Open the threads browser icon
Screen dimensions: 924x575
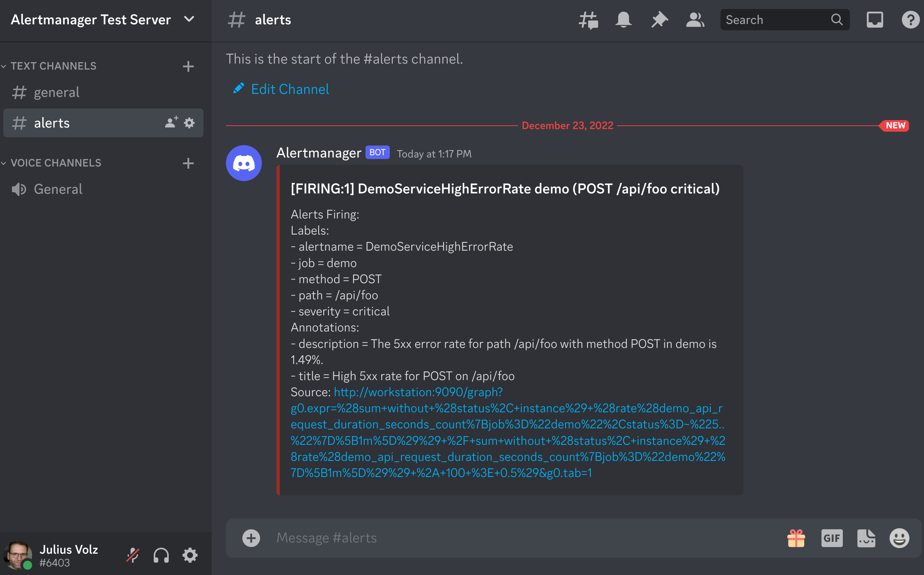click(588, 20)
